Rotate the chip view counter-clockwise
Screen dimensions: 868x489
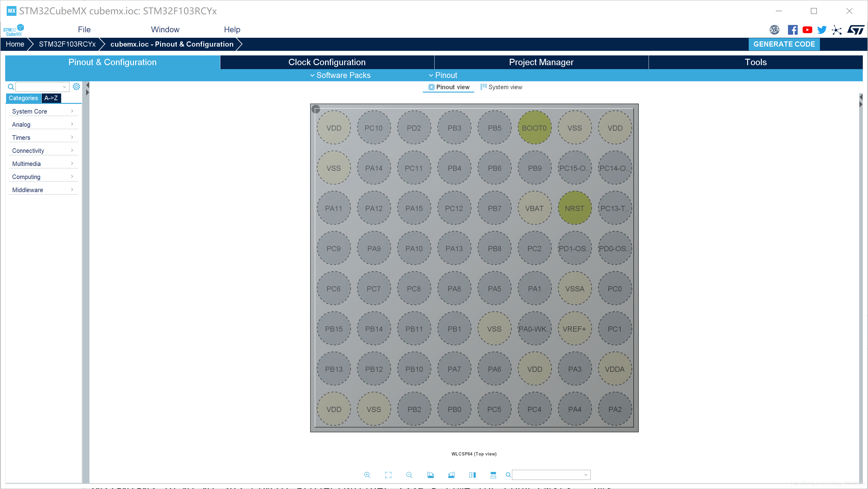452,475
